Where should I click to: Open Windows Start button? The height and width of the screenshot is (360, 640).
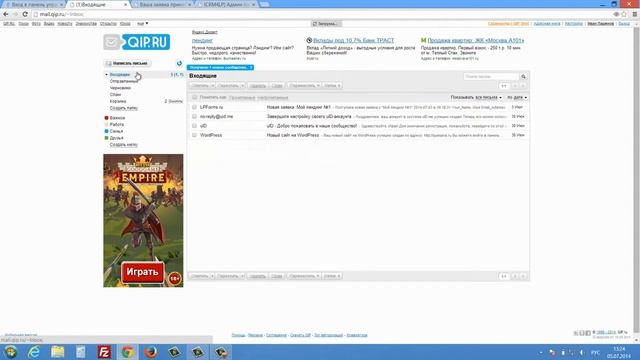pos(11,352)
